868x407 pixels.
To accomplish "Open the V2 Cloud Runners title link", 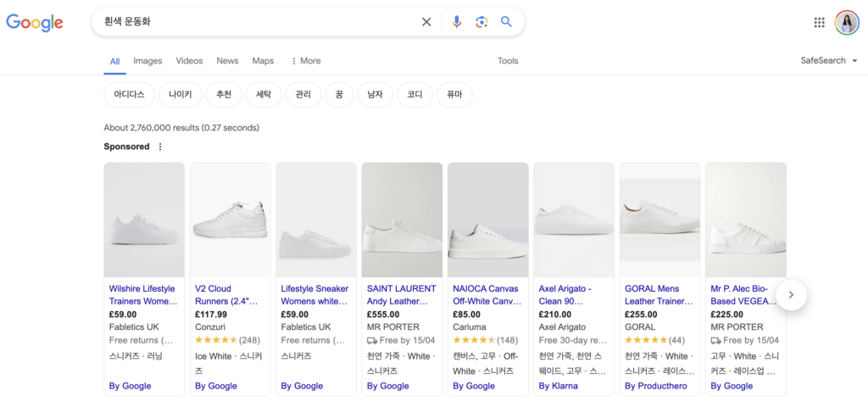I will (226, 295).
